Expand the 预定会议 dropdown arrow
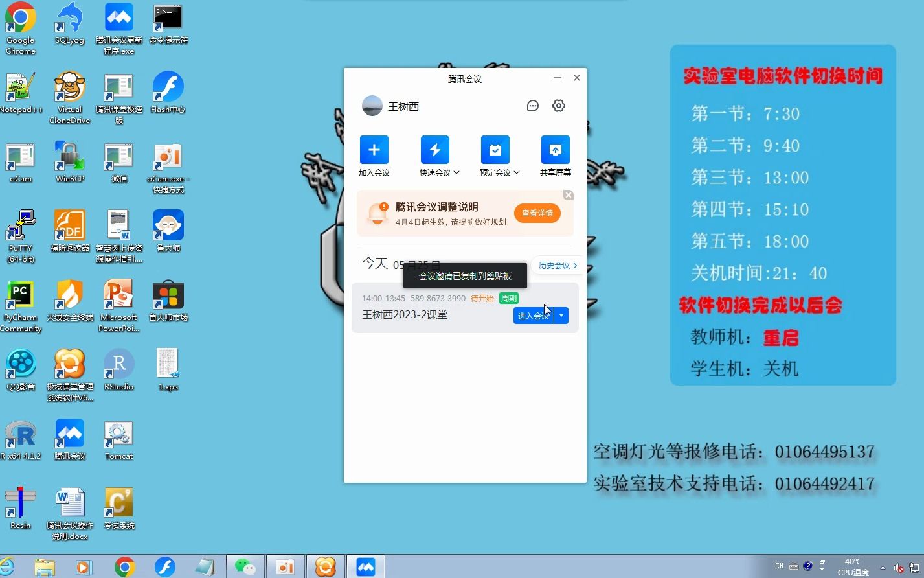Image resolution: width=924 pixels, height=578 pixels. tap(517, 172)
